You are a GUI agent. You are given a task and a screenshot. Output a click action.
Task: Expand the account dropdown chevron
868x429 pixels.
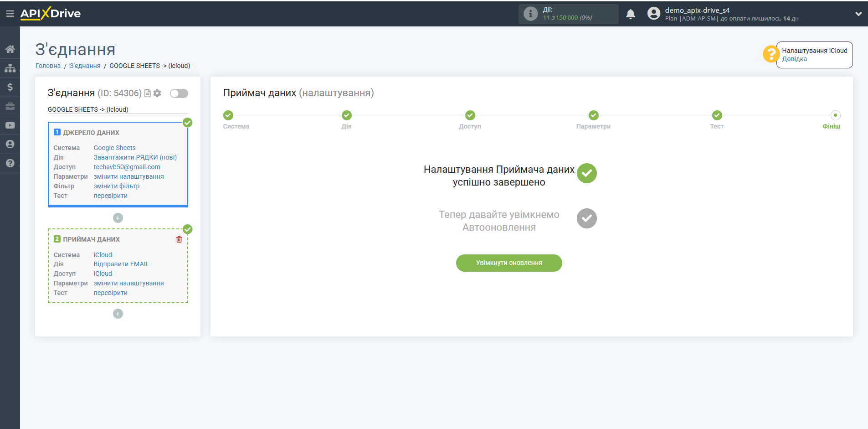pos(858,14)
